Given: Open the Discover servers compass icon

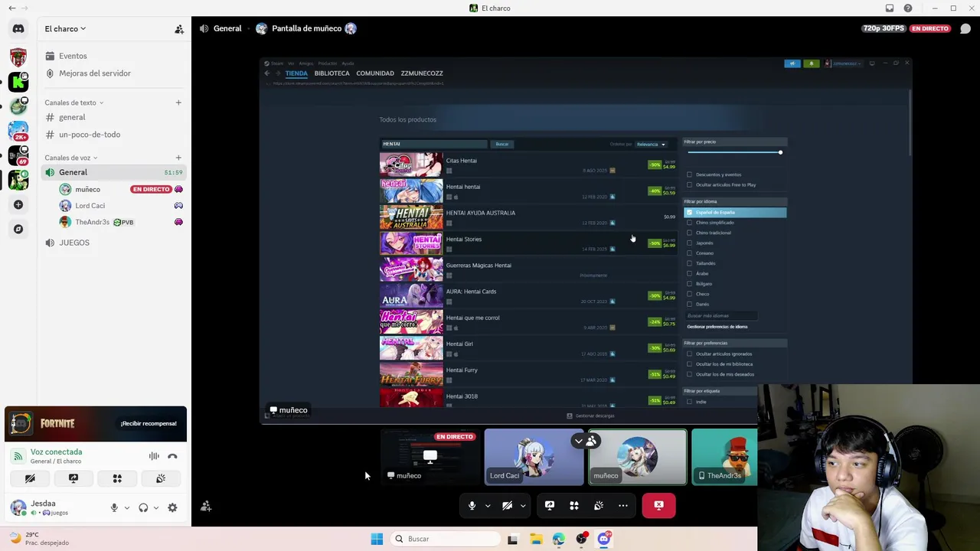Looking at the screenshot, I should coord(18,229).
